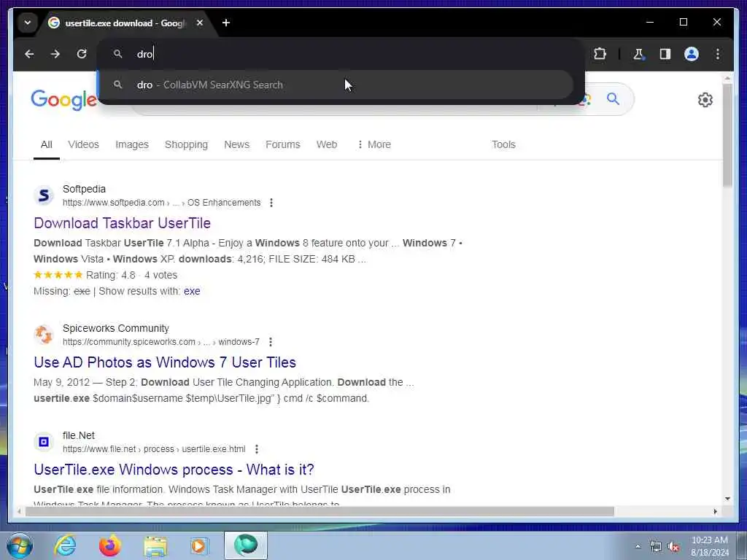Click the Softpedia site favicon
747x560 pixels.
(x=44, y=195)
